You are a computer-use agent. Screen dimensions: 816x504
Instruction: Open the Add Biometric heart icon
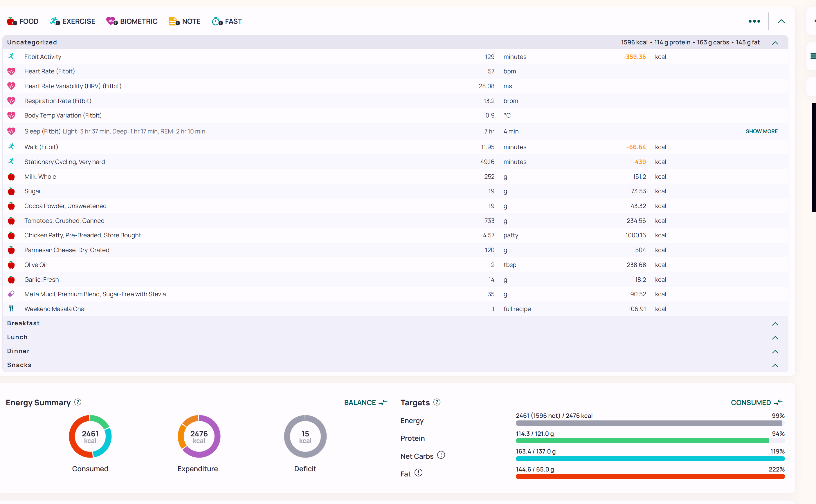[112, 21]
